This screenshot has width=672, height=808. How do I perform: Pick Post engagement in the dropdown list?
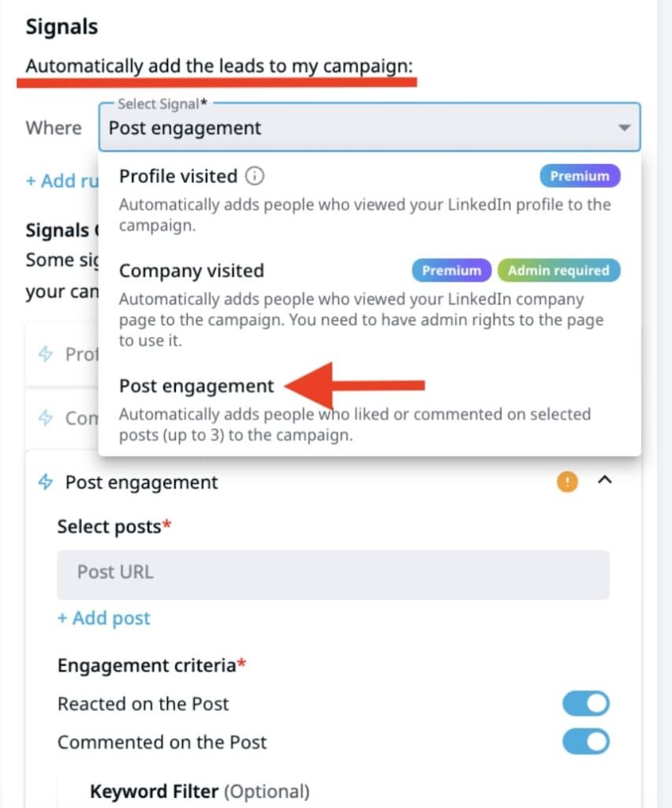click(196, 386)
